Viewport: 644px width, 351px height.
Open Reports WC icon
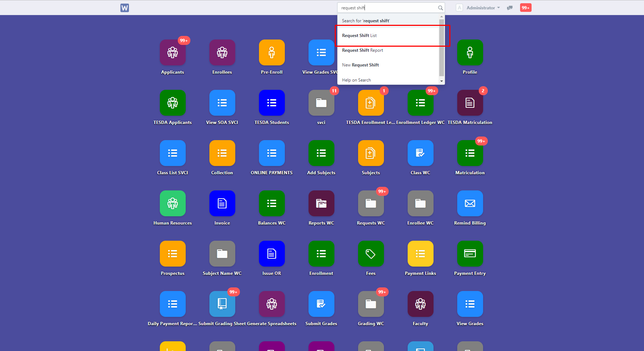321,203
